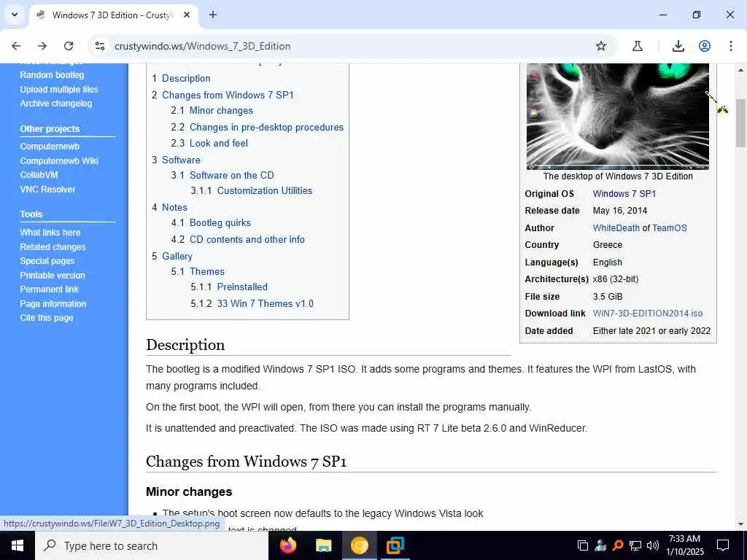
Task: Click Cite this page link
Action: [47, 318]
